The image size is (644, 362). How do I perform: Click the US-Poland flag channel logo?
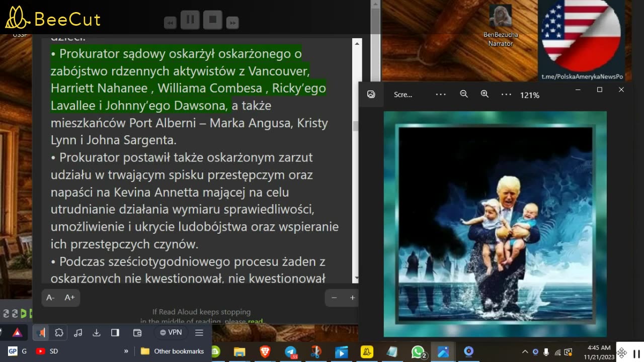tap(581, 36)
